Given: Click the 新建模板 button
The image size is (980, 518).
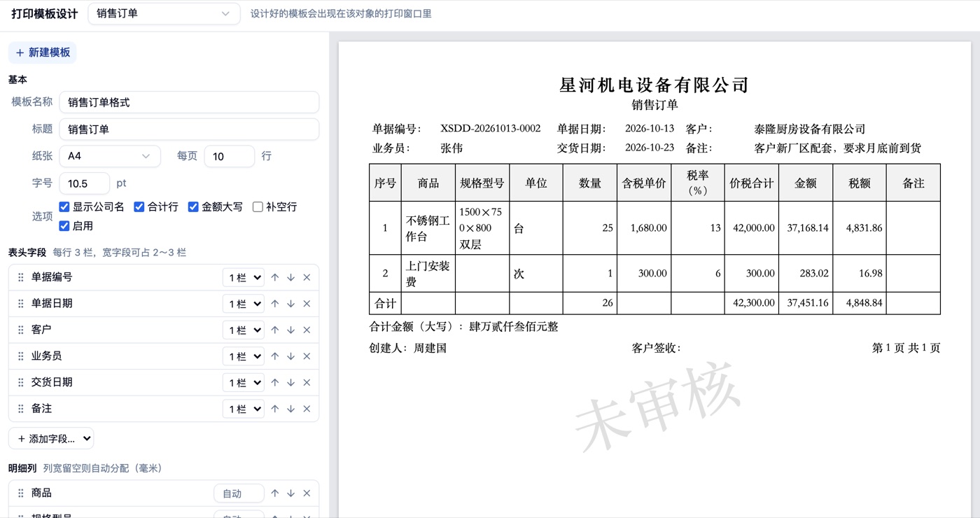Looking at the screenshot, I should [43, 52].
